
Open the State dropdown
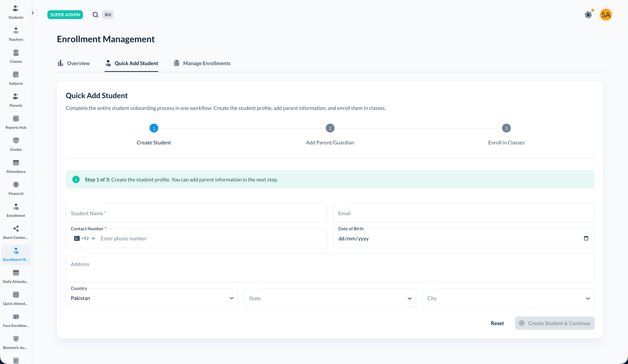click(x=330, y=298)
